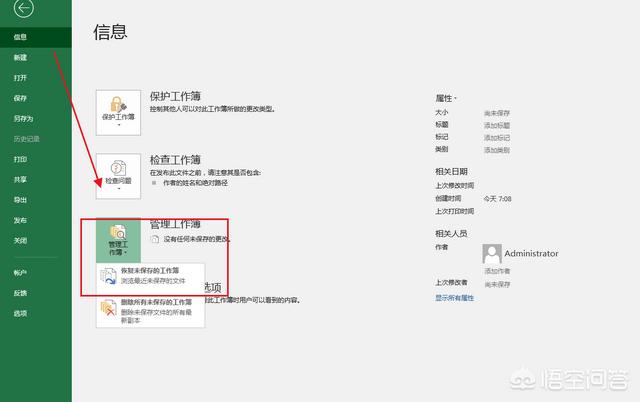Click the Administrator author avatar

tap(492, 254)
